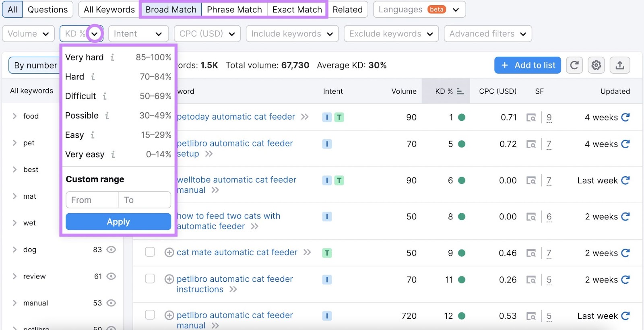This screenshot has height=330, width=644.
Task: Tick checkbox for petlibro automatic cat feeder instructions
Action: click(150, 278)
